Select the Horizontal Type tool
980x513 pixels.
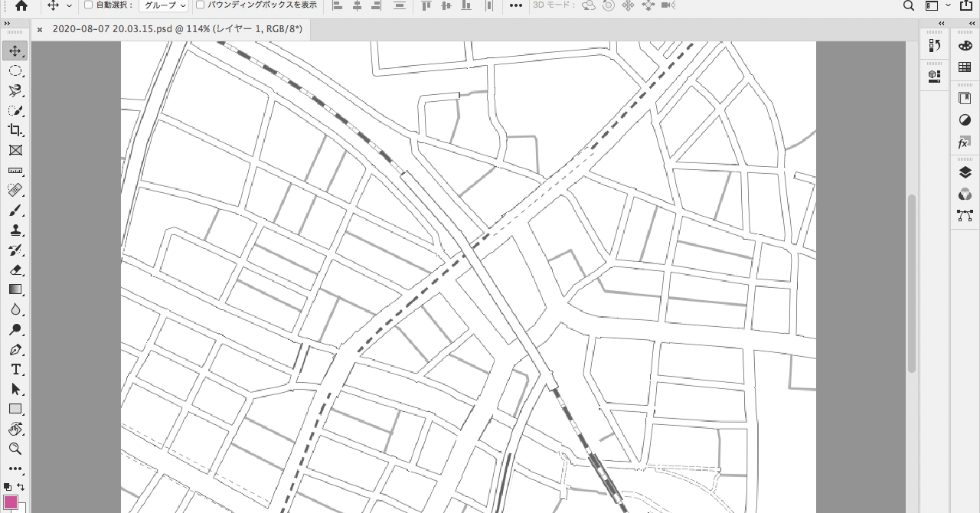(x=15, y=369)
